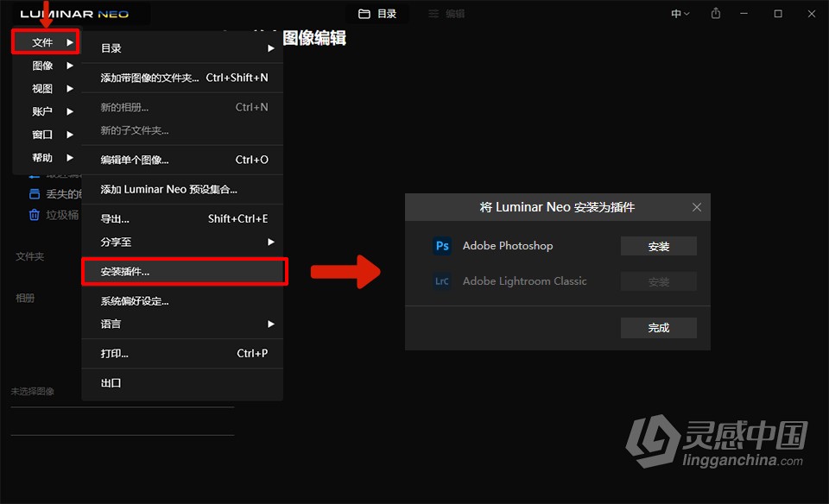Close the install plugin dialog
Screen dimensions: 829x504
pos(697,207)
